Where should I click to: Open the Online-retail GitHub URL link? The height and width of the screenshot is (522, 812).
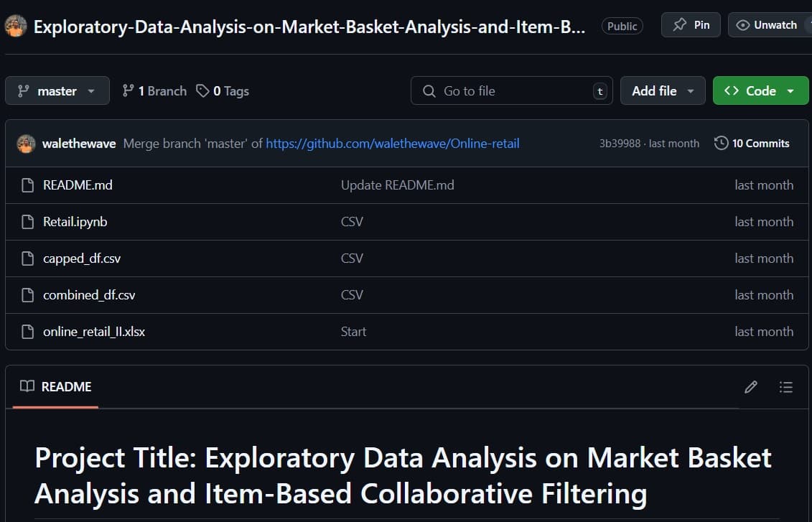[x=393, y=144]
